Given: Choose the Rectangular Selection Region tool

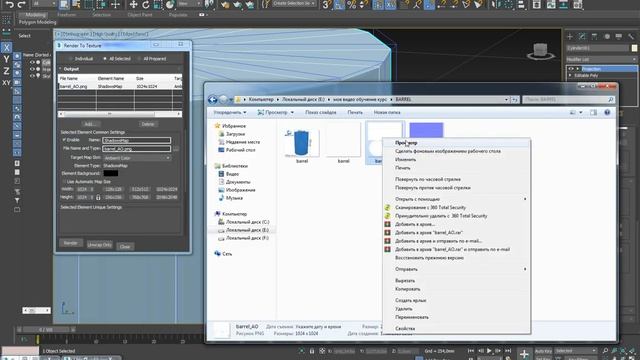Looking at the screenshot, I should click(89, 4).
